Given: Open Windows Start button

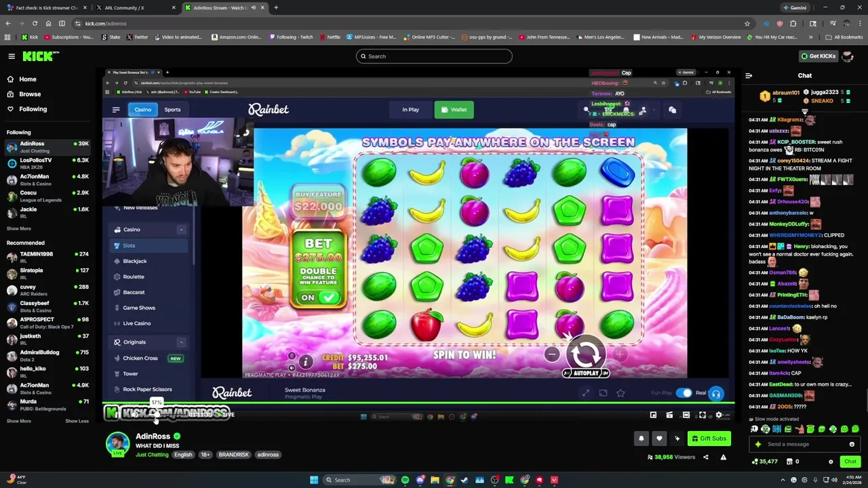Looking at the screenshot, I should click(313, 480).
